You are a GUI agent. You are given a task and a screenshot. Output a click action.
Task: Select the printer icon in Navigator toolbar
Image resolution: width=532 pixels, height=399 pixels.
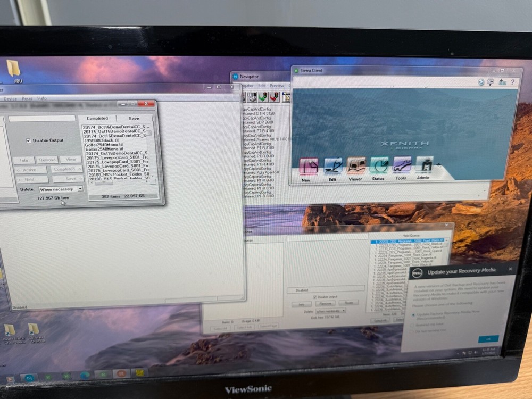click(x=251, y=97)
